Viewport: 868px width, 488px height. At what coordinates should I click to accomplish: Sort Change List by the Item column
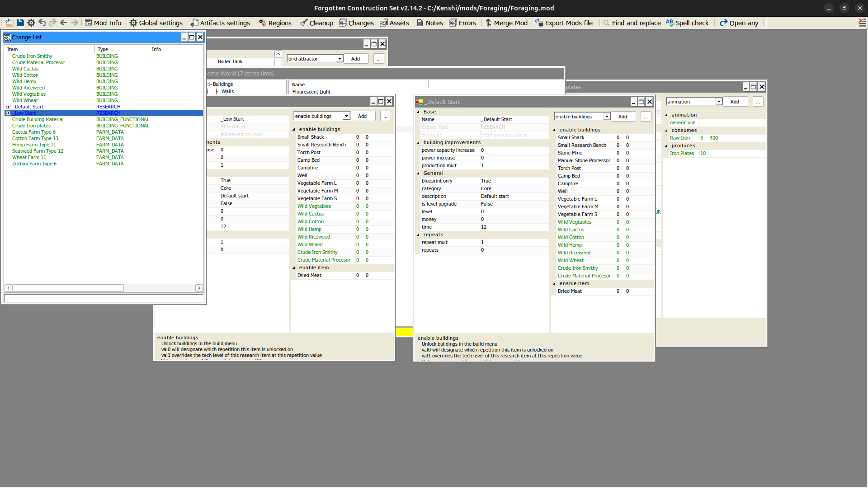pyautogui.click(x=50, y=49)
